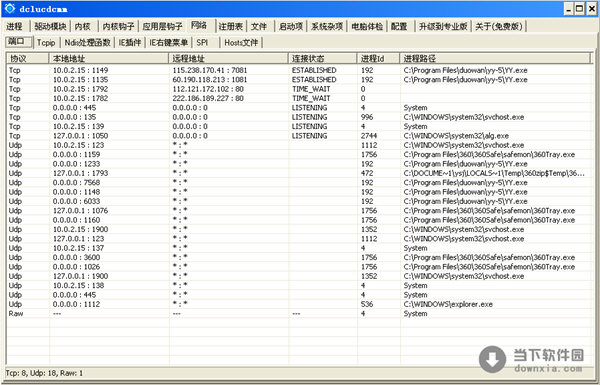
Task: Click the alg.exe process path cell
Action: pyautogui.click(x=456, y=136)
